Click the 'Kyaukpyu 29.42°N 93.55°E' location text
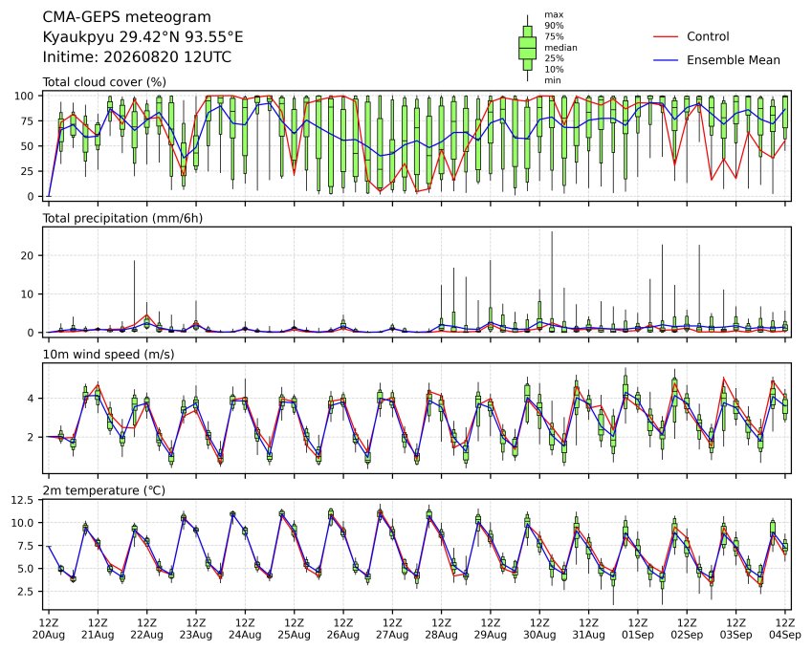 [143, 37]
